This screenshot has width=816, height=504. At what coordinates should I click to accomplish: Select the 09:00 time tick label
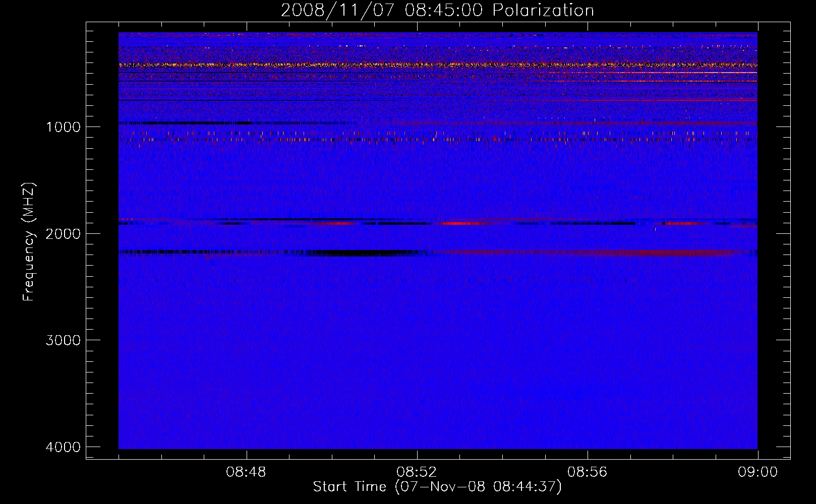pyautogui.click(x=757, y=472)
